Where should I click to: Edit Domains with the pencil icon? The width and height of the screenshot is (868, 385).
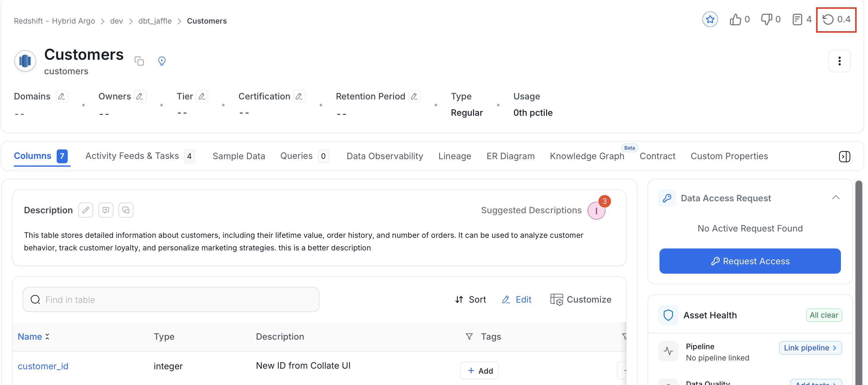pyautogui.click(x=62, y=96)
